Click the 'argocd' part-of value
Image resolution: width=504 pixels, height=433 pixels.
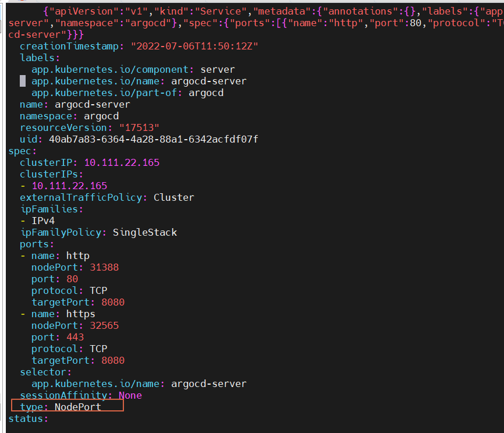pos(206,93)
